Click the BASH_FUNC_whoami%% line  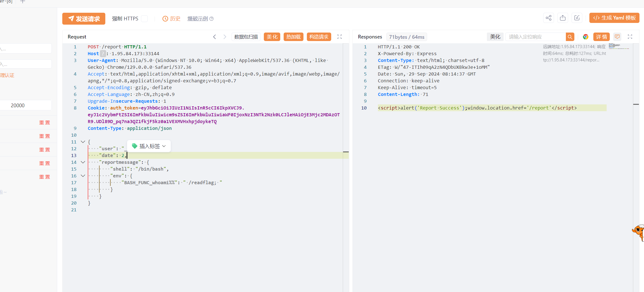click(x=172, y=182)
